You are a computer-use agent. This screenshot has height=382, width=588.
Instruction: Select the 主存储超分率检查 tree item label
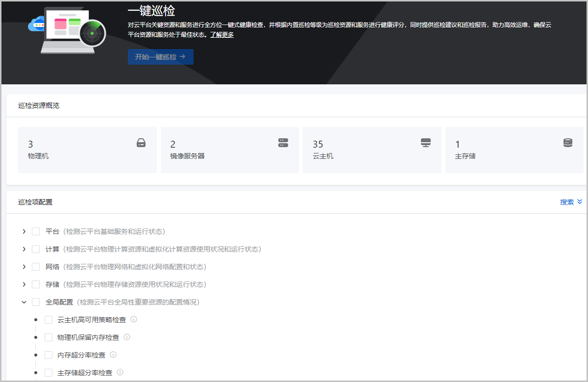pos(85,373)
